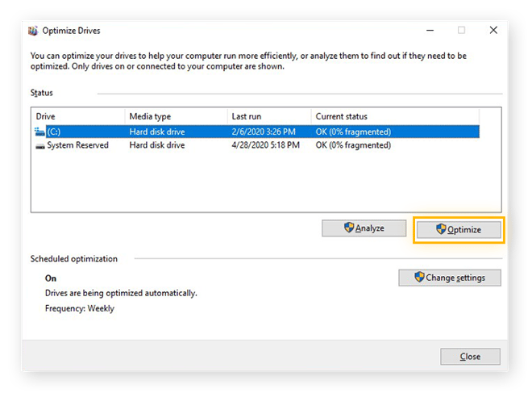Click Hard disk drive cell in System Reserved row
The height and width of the screenshot is (393, 532).
click(x=157, y=145)
